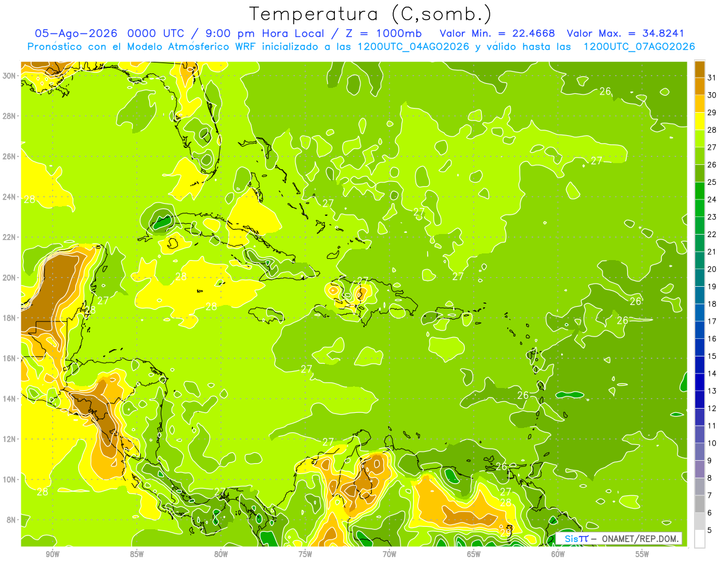The height and width of the screenshot is (562, 728).
Task: Click the legend scale label "29"
Action: coord(712,112)
